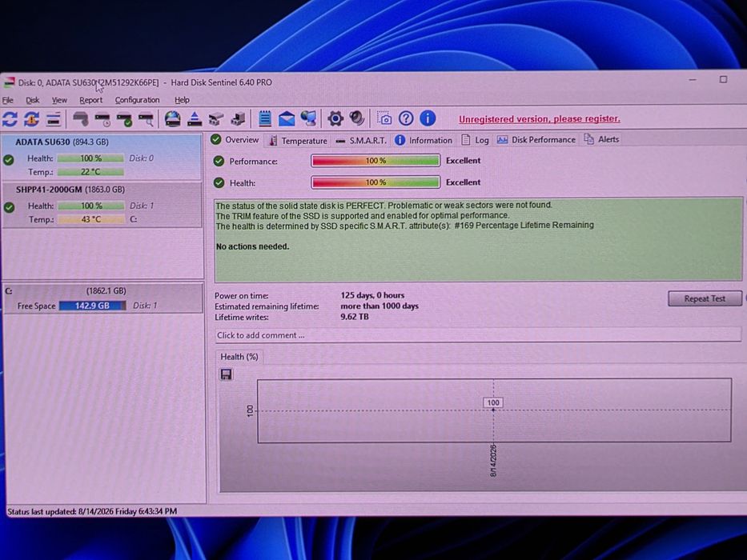Click the disk icon with magnifying glass

point(147,119)
